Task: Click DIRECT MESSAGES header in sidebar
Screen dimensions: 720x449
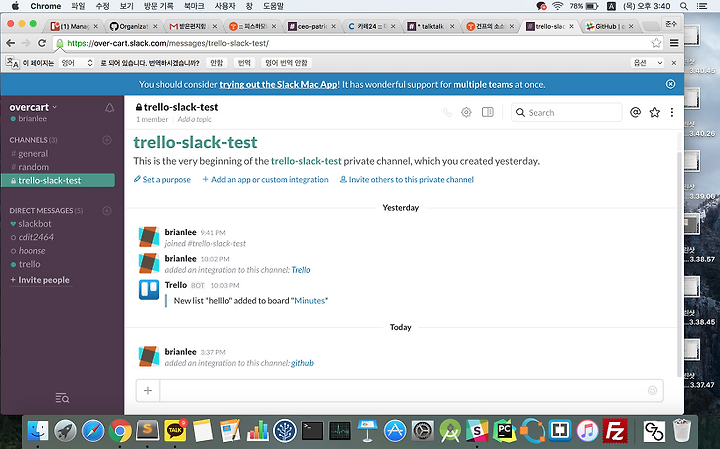Action: [x=46, y=211]
